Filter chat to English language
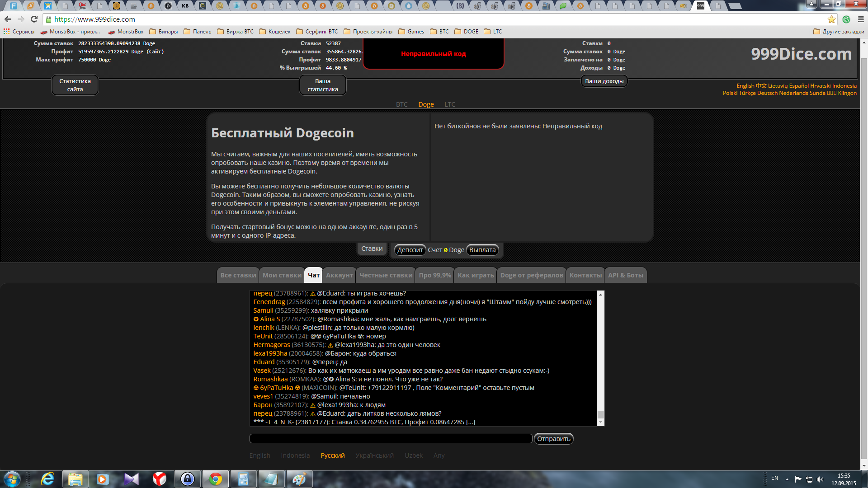Viewport: 868px width, 488px height. (x=259, y=455)
